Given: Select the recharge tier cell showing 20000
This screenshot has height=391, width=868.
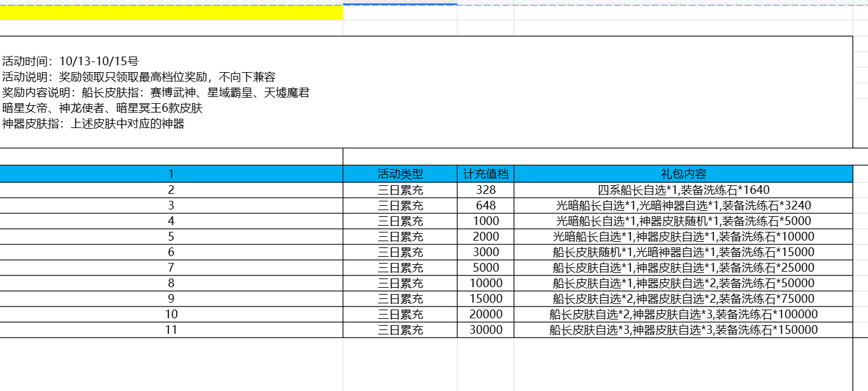Looking at the screenshot, I should [486, 315].
